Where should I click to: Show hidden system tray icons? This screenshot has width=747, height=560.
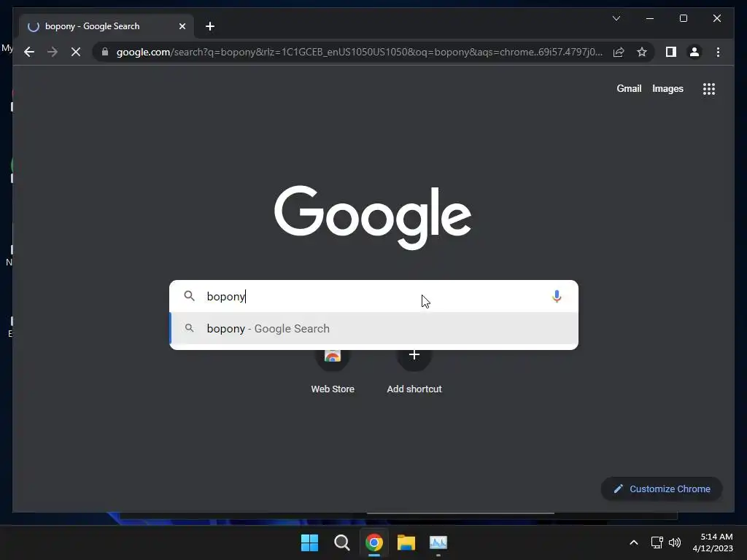[634, 542]
